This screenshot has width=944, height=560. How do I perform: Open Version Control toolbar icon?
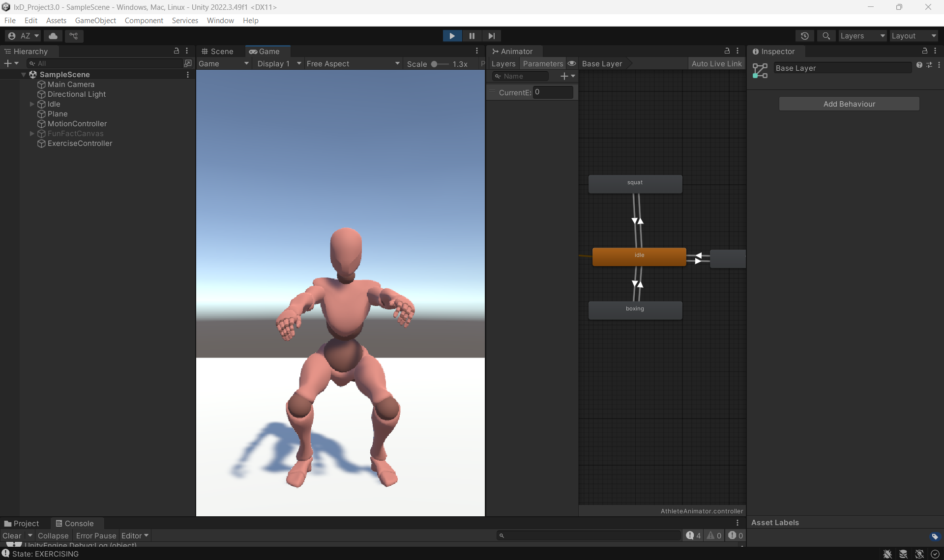pyautogui.click(x=74, y=36)
